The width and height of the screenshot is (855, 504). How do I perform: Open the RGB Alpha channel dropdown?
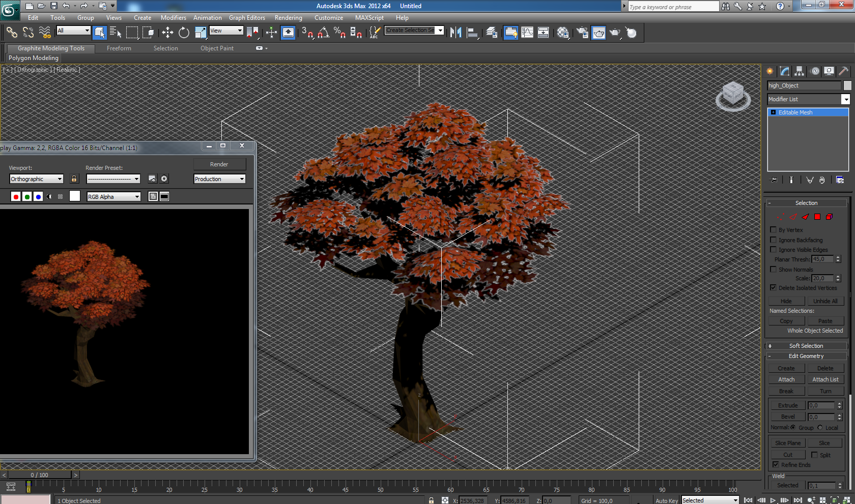pos(113,197)
